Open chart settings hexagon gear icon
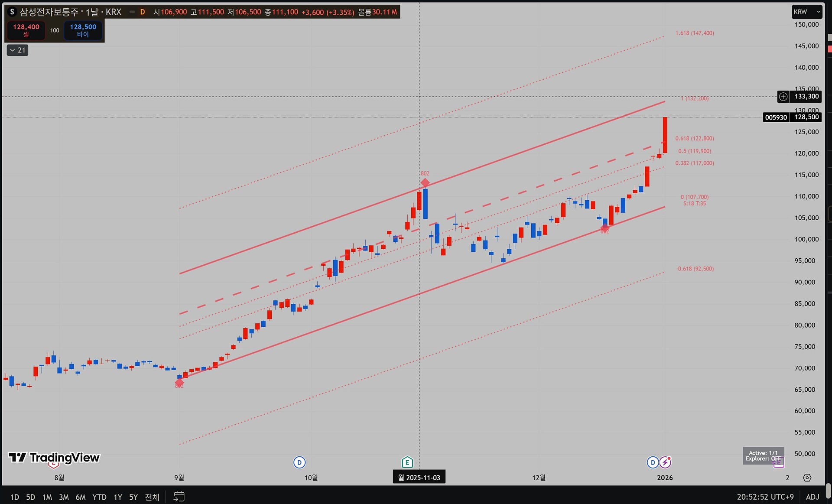The width and height of the screenshot is (832, 504). (x=807, y=478)
